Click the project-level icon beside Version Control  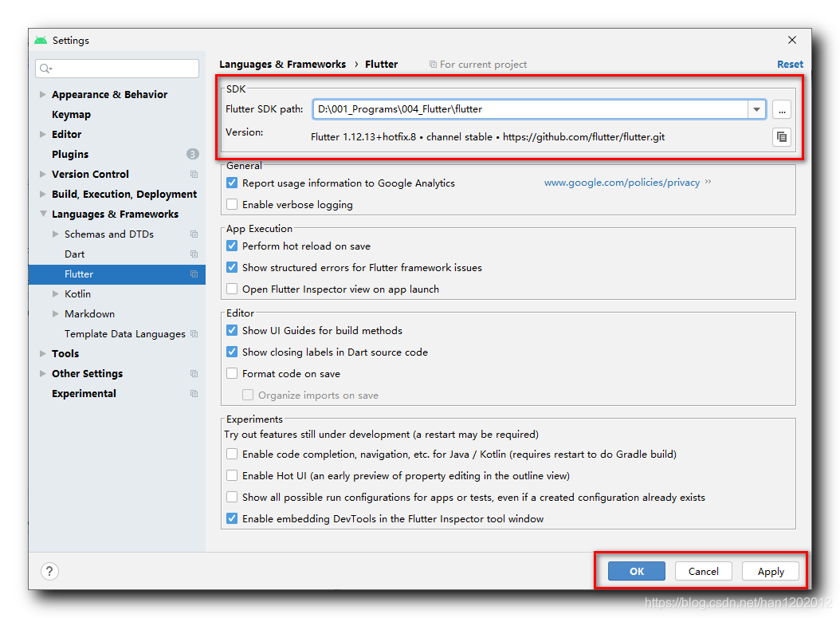pyautogui.click(x=194, y=174)
